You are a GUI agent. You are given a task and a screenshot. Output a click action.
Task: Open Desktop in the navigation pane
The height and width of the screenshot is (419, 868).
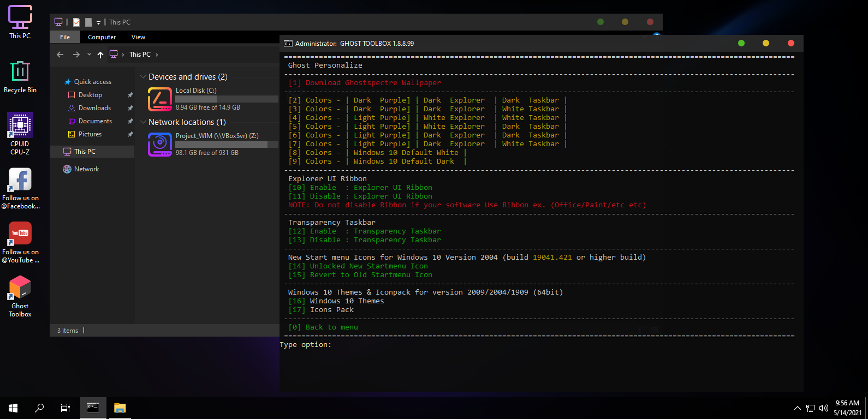[85, 95]
